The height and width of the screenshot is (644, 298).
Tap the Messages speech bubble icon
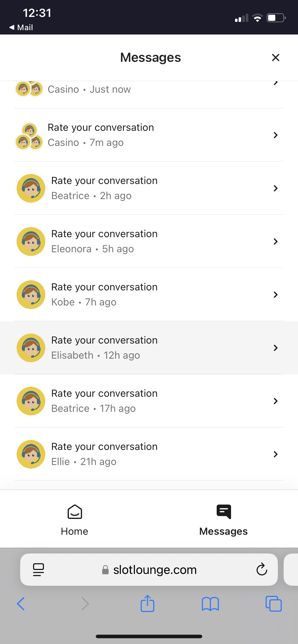click(223, 512)
